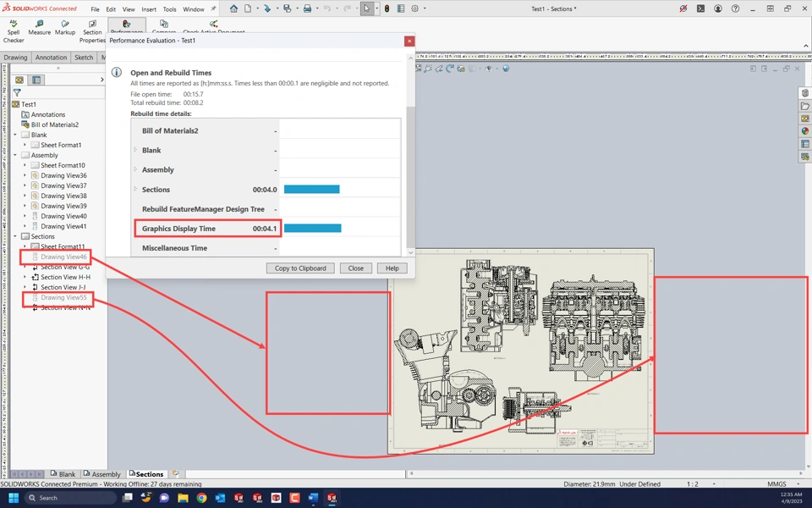This screenshot has width=812, height=508.
Task: Switch to the Assembly sheet tab
Action: [x=102, y=474]
